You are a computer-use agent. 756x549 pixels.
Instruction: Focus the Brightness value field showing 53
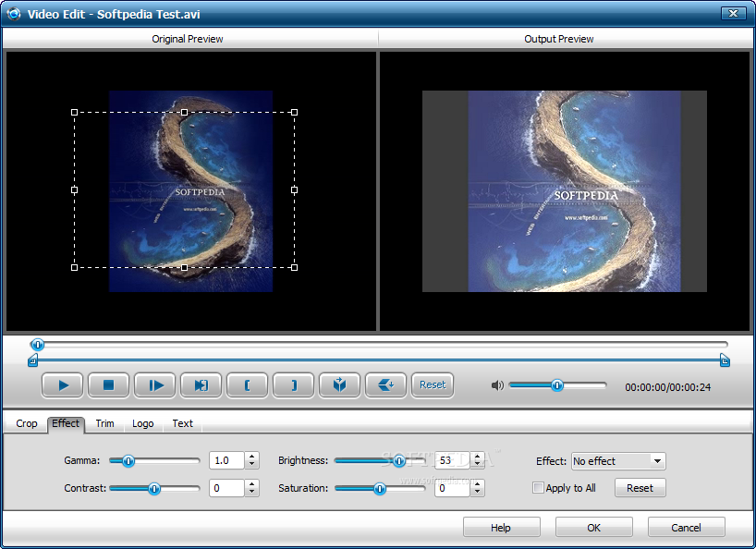click(453, 461)
